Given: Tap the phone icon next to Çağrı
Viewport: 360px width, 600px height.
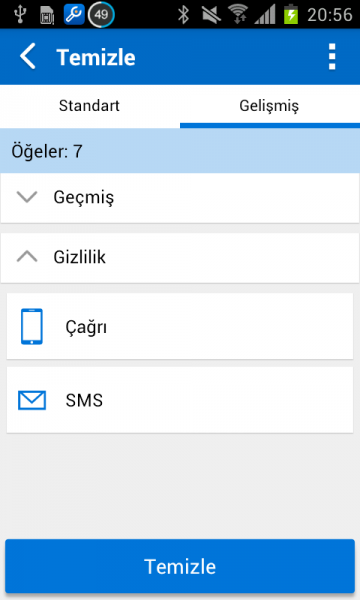Looking at the screenshot, I should pyautogui.click(x=32, y=326).
